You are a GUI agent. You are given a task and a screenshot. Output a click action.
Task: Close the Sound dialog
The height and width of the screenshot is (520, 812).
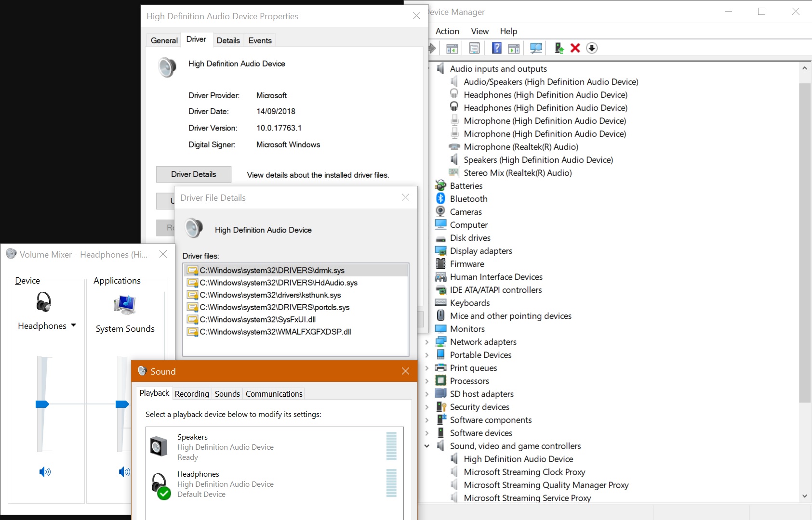(405, 371)
